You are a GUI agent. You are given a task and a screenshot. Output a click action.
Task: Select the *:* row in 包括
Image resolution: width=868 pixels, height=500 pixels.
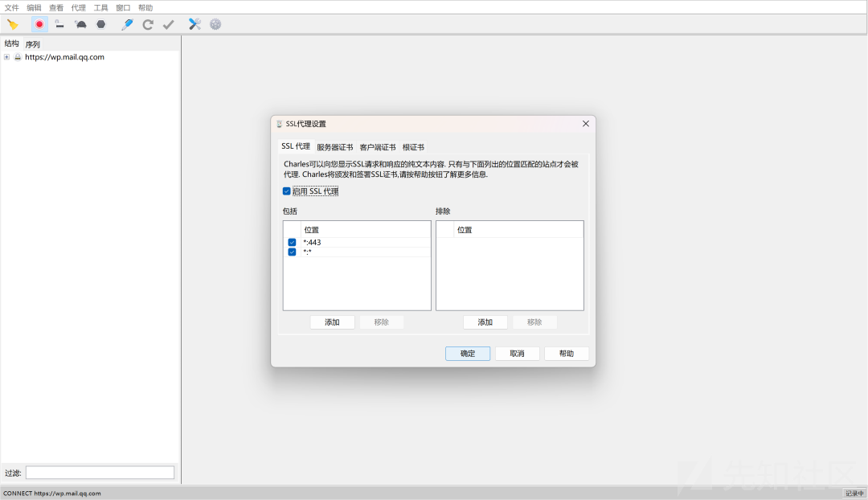pos(357,252)
